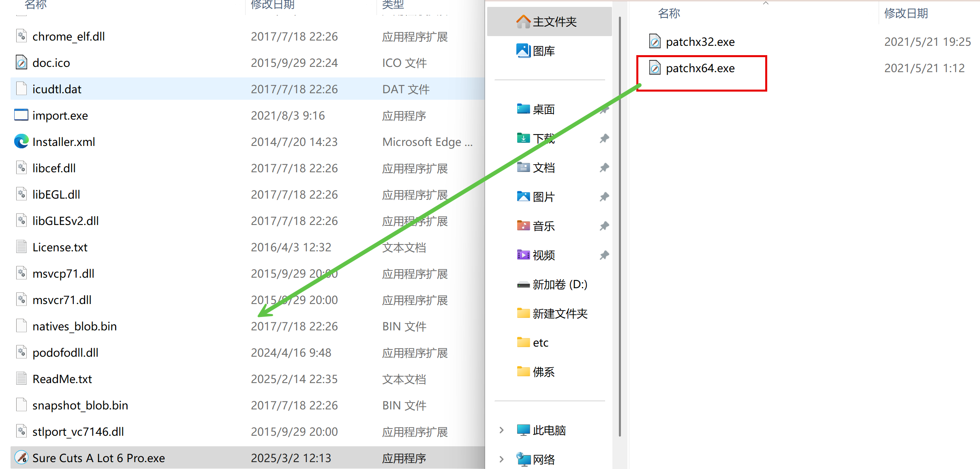
Task: Toggle the pin beside Videos (视频)
Action: click(x=604, y=255)
